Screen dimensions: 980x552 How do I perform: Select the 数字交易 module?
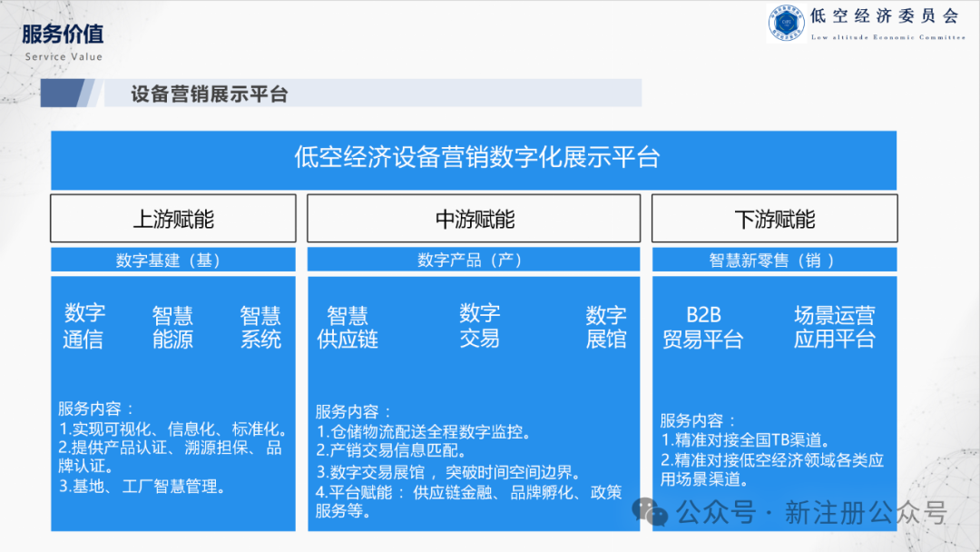point(480,328)
